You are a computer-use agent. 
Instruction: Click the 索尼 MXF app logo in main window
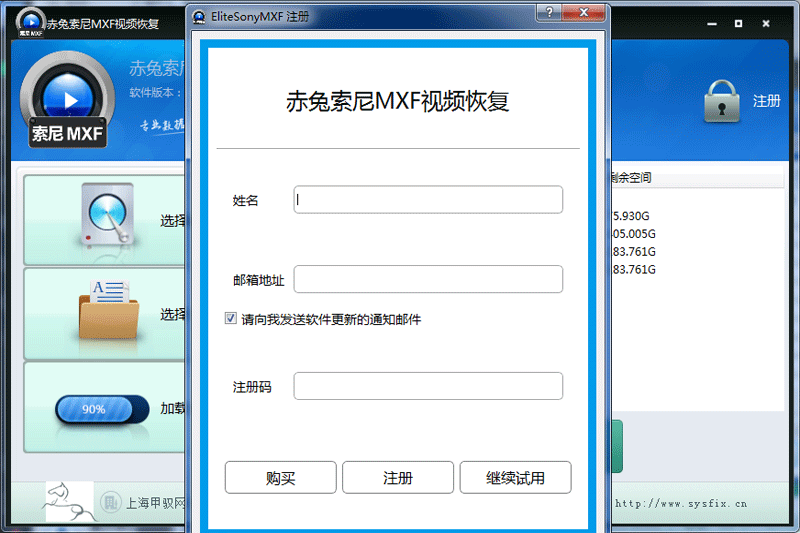click(x=67, y=100)
